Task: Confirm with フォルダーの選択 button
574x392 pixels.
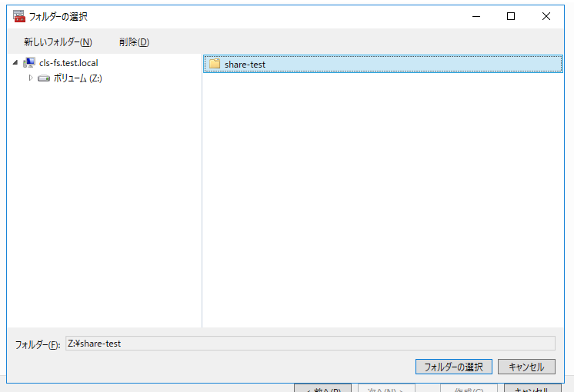Action: [x=453, y=367]
